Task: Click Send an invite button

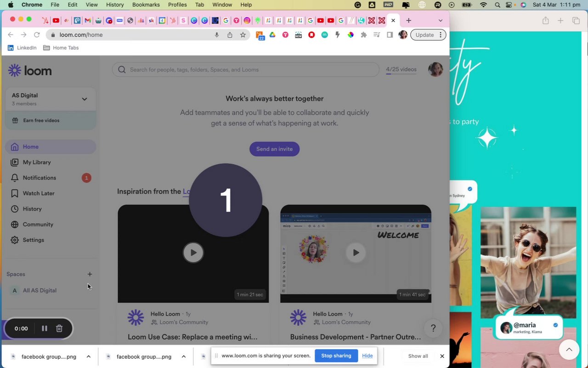Action: point(274,149)
